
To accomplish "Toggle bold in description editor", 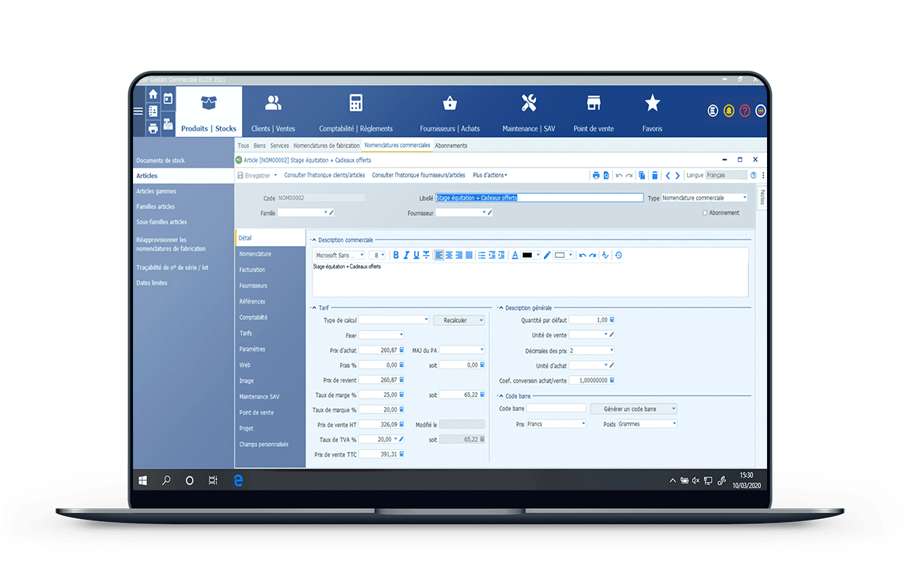I will (396, 255).
